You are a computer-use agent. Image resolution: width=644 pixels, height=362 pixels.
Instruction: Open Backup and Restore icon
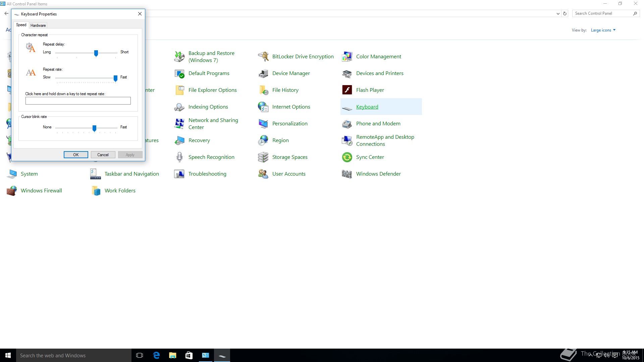[x=179, y=57]
